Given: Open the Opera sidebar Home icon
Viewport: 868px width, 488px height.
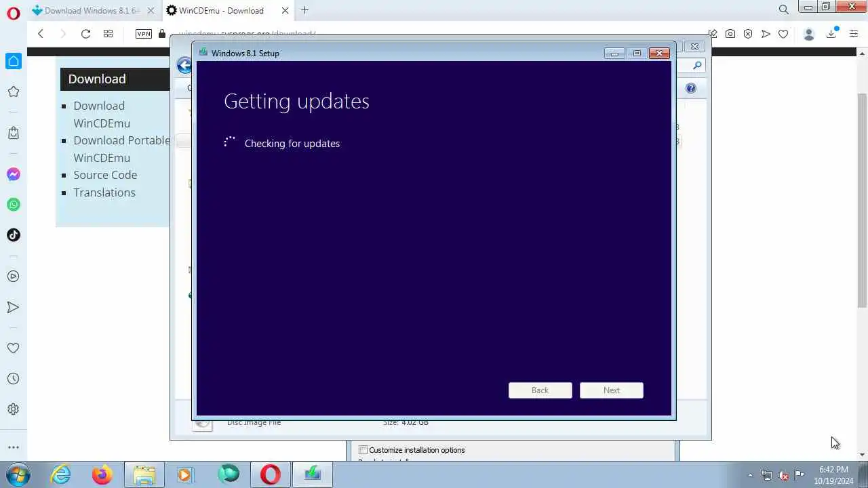Looking at the screenshot, I should coord(14,61).
